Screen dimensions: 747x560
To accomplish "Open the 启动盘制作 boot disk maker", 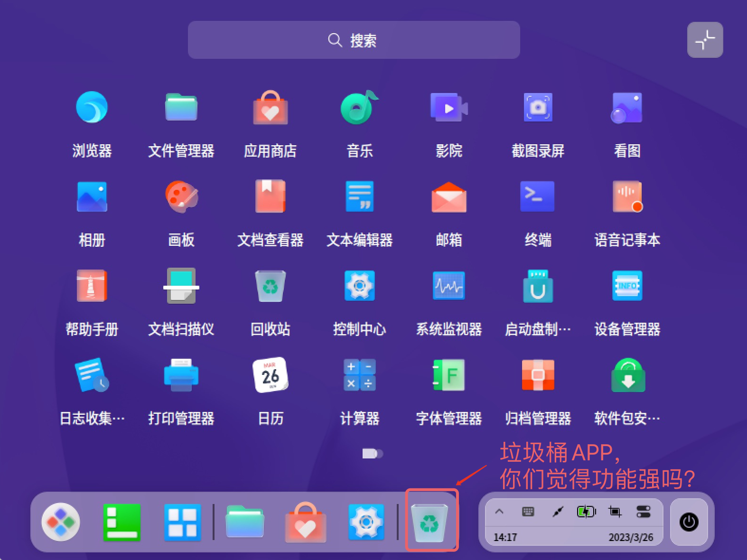I will pyautogui.click(x=538, y=286).
